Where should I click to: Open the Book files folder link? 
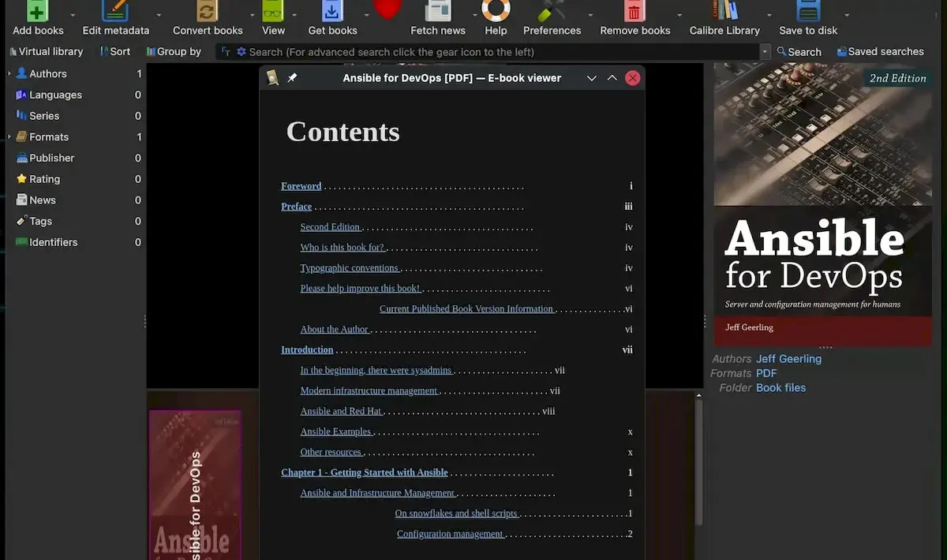click(x=780, y=388)
